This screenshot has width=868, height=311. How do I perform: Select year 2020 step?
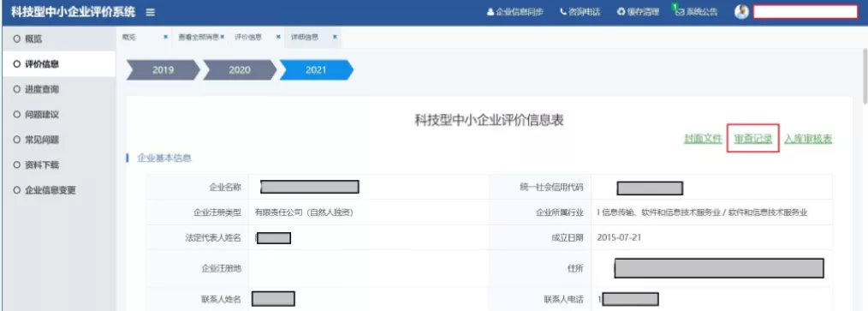click(x=239, y=70)
